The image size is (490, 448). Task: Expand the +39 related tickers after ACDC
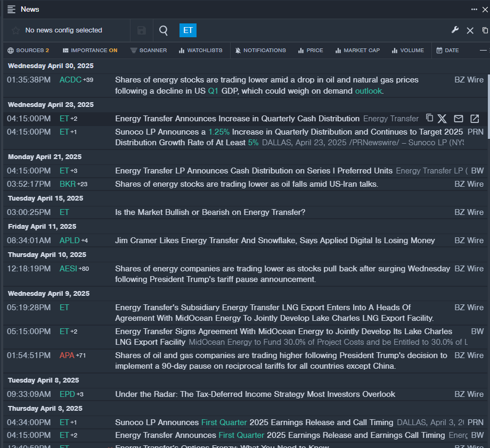click(x=88, y=80)
